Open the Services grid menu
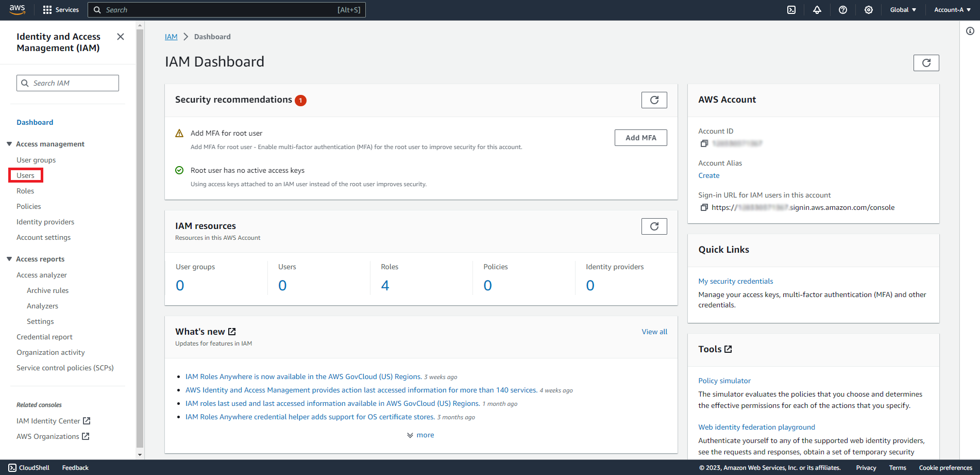The height and width of the screenshot is (475, 980). tap(61, 10)
